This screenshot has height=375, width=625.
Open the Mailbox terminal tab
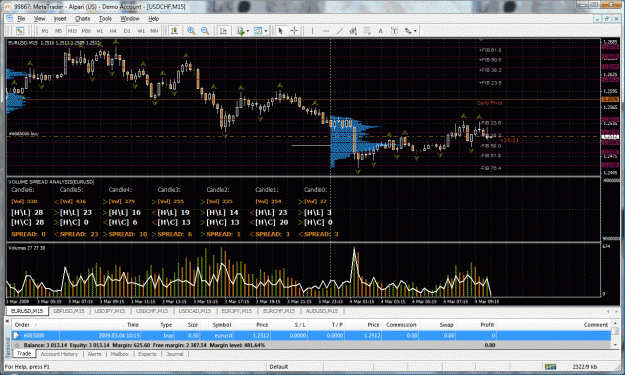tap(120, 354)
